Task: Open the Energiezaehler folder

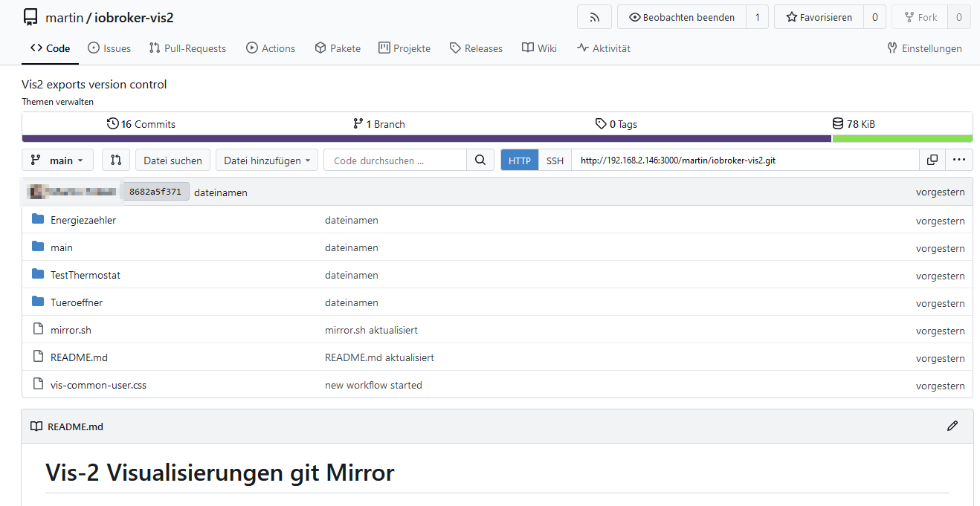Action: point(83,220)
